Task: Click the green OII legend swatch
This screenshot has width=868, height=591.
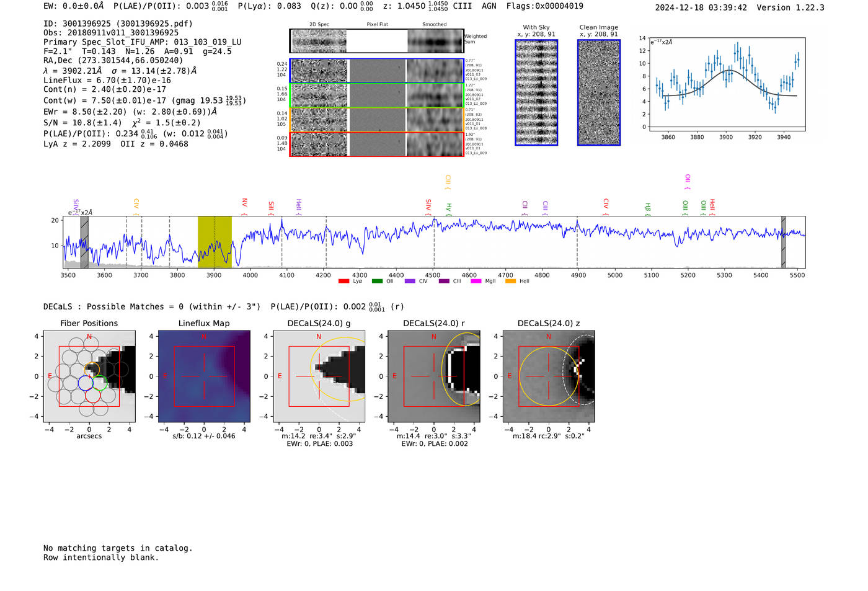Action: pos(377,282)
